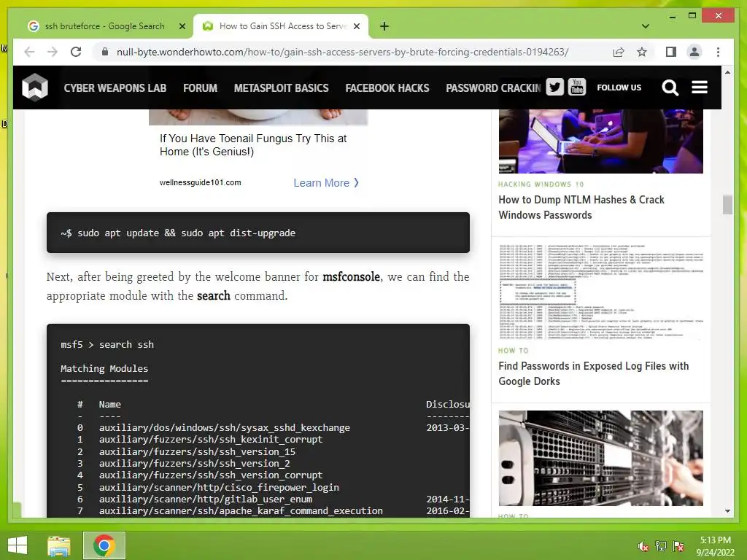Click the laptop hackers article thumbnail

(x=601, y=141)
